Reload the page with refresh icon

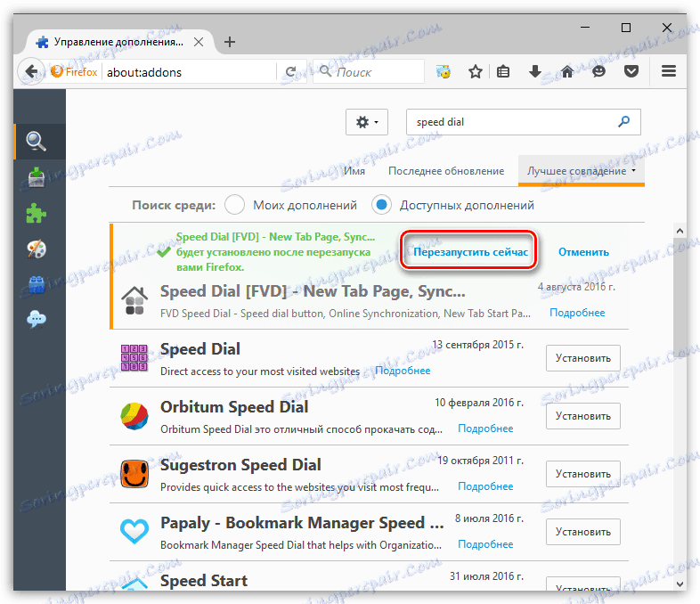pyautogui.click(x=291, y=72)
